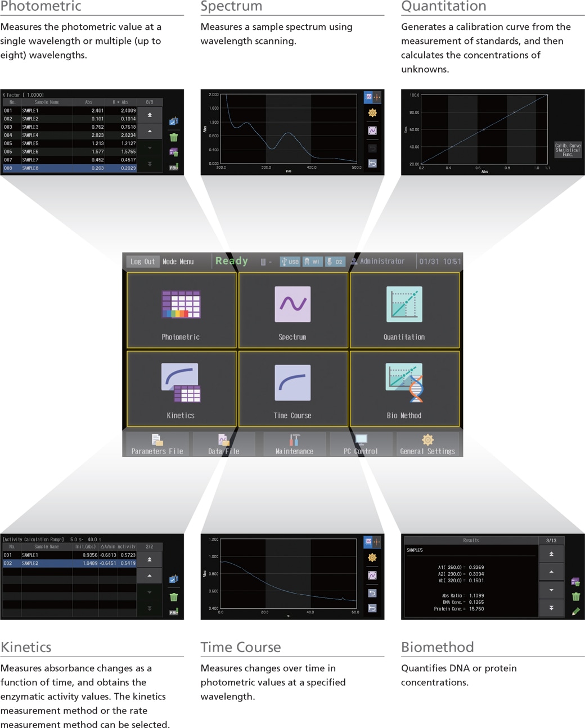585x728 pixels.
Task: Click trash icon in Photometric results panel
Action: 174,137
